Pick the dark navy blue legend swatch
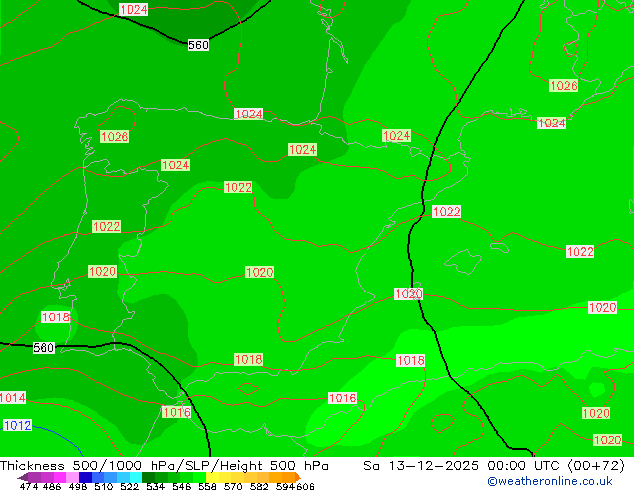This screenshot has width=634, height=490. click(x=85, y=477)
